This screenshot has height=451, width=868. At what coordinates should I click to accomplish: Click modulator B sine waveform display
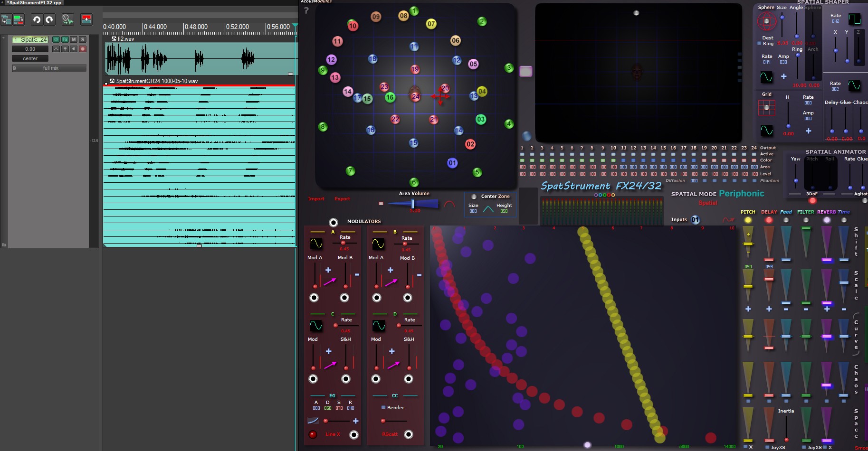(378, 244)
